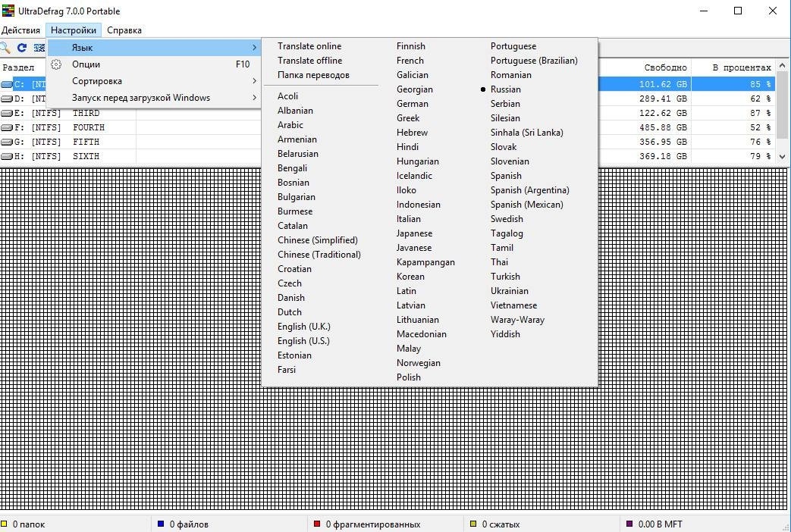Screen dimensions: 791x532
Task: Select Waray-Waray language
Action: [517, 319]
